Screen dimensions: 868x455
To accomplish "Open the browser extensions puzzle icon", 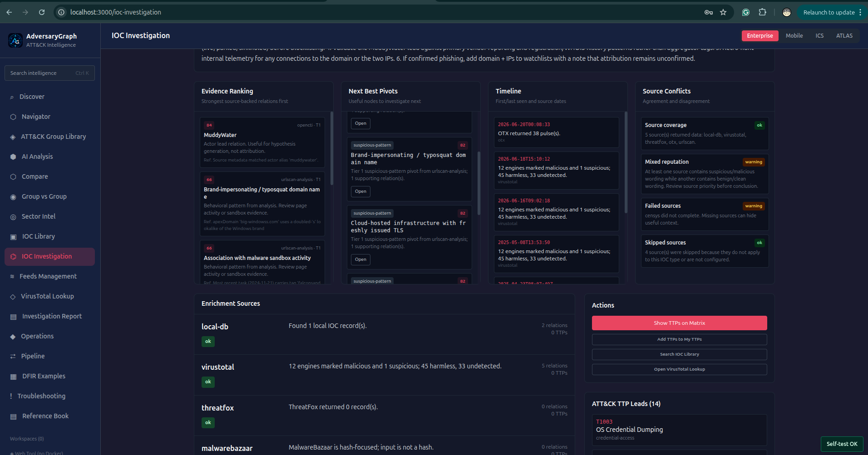I will point(762,12).
